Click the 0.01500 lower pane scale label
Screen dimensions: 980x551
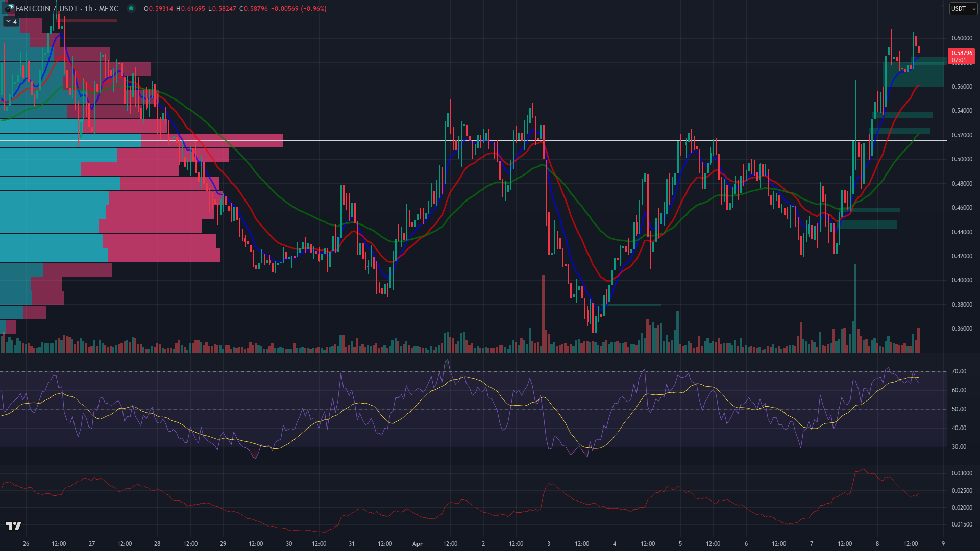click(962, 524)
